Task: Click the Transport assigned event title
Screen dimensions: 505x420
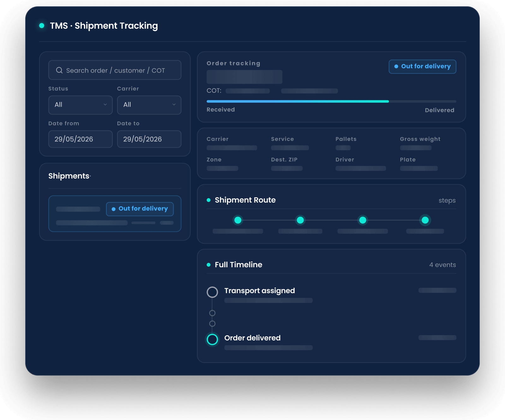Action: point(259,291)
